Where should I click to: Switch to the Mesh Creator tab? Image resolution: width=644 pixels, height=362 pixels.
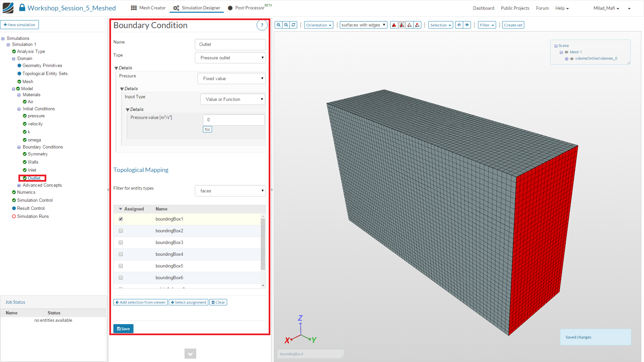[x=148, y=8]
